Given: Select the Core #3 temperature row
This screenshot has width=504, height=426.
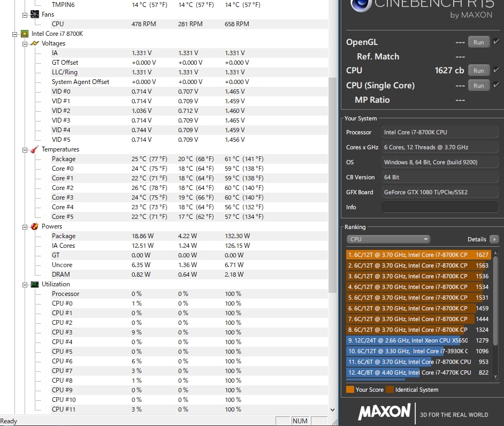Looking at the screenshot, I should [x=189, y=197].
